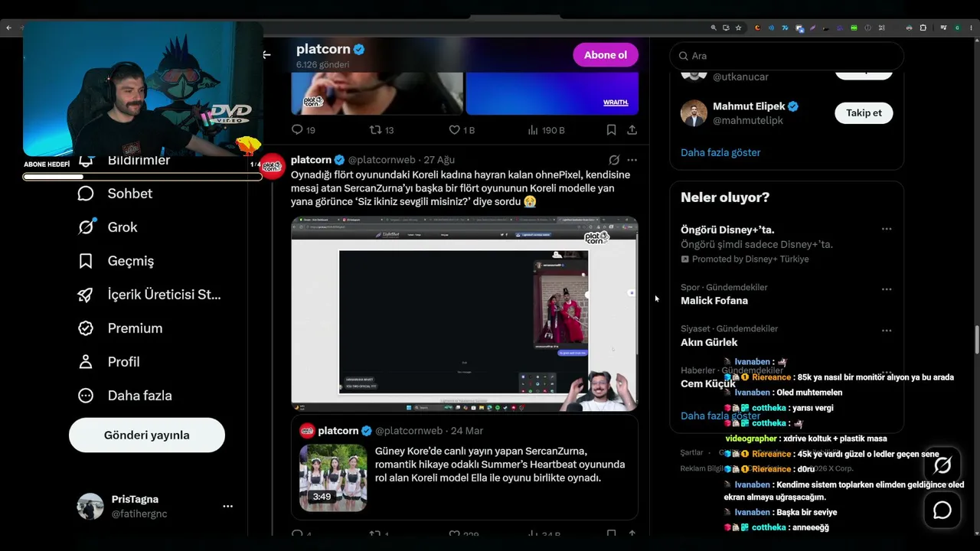Open more options for Akın Gürlek trend
The height and width of the screenshot is (551, 980).
[887, 331]
